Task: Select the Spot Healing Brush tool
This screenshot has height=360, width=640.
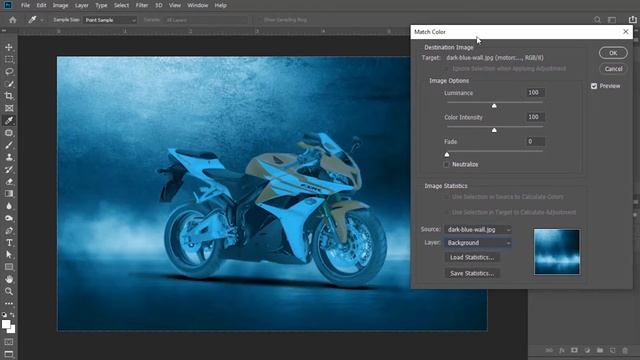Action: pos(9,133)
